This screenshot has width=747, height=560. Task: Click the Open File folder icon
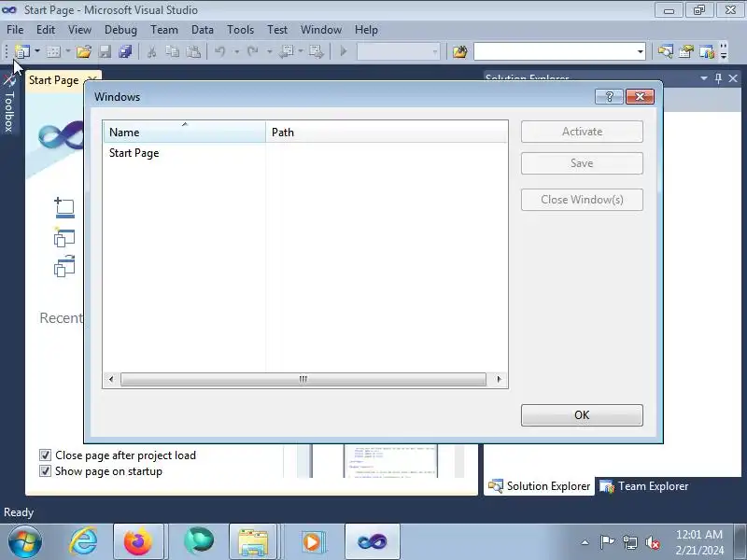pyautogui.click(x=84, y=51)
